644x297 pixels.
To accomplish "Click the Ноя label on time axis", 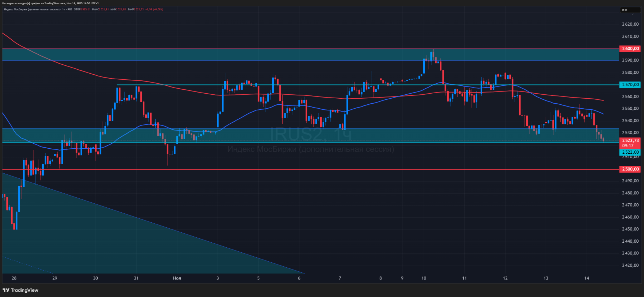I will [x=177, y=278].
